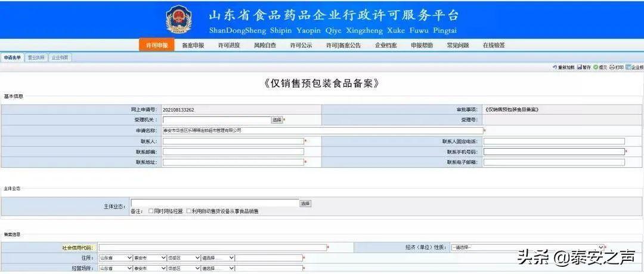Switch to the 企业档案 tab below the navigation

[x=60, y=58]
